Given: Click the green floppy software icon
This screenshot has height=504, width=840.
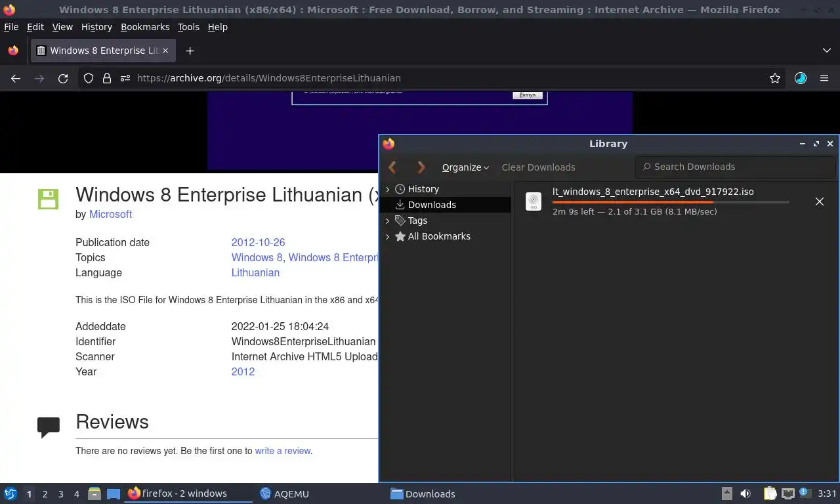Looking at the screenshot, I should pyautogui.click(x=49, y=199).
